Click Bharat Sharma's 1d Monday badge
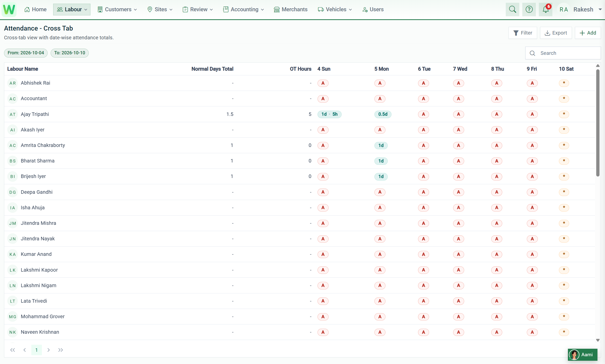This screenshot has height=364, width=605. tap(381, 161)
